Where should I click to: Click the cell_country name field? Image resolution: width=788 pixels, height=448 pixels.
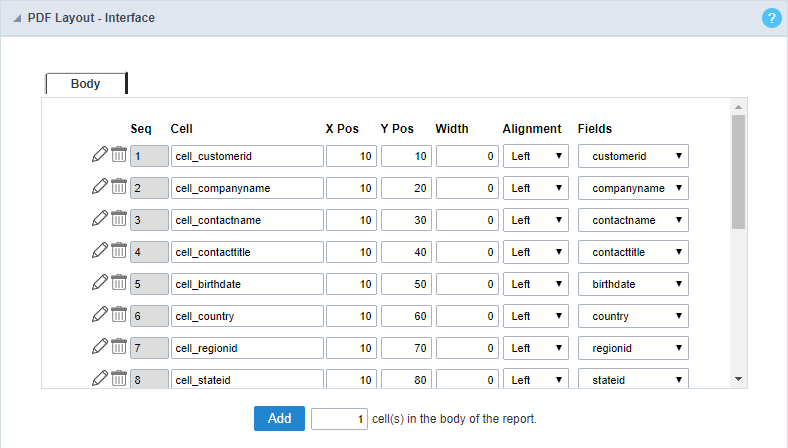tap(247, 316)
